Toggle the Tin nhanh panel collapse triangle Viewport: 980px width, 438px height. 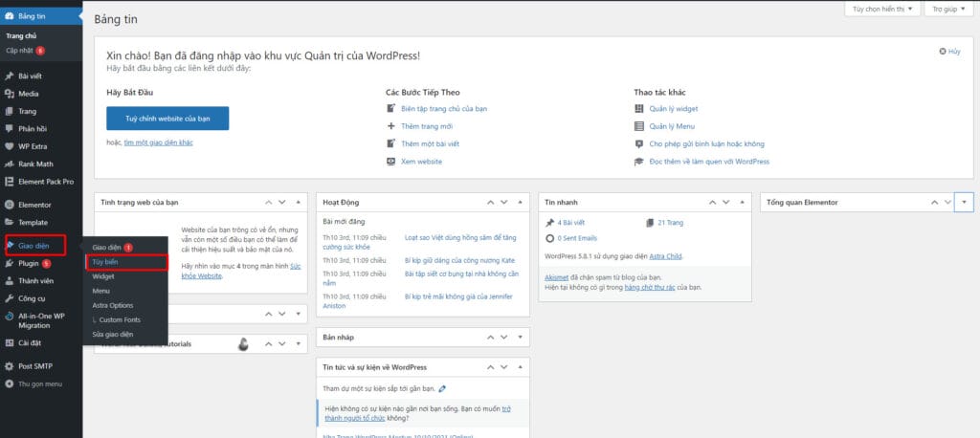coord(742,203)
